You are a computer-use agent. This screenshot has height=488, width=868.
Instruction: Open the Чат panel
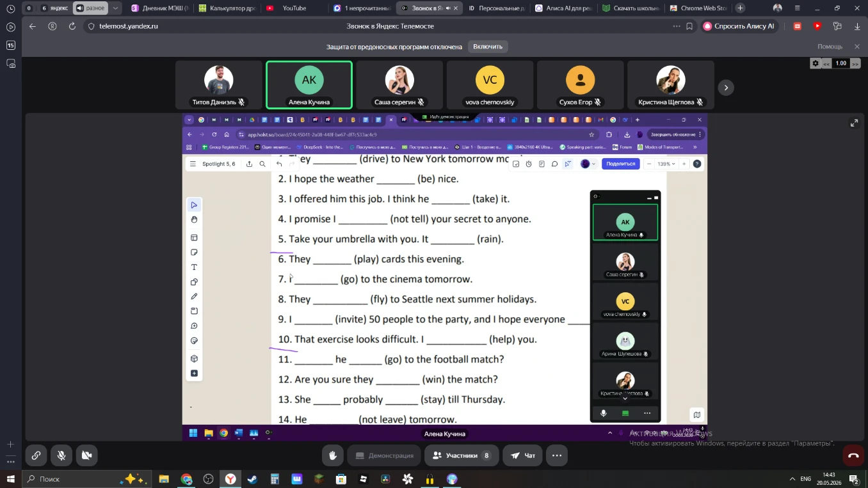[x=522, y=455]
